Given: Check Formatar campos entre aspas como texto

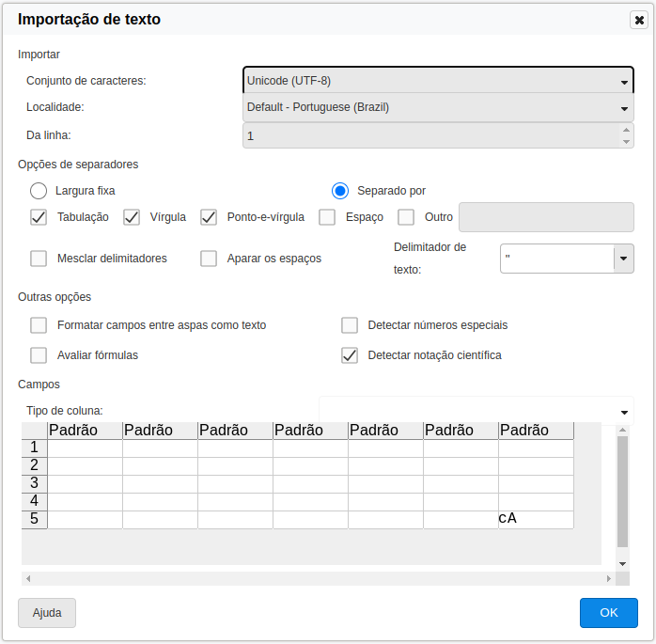Looking at the screenshot, I should click(x=39, y=325).
